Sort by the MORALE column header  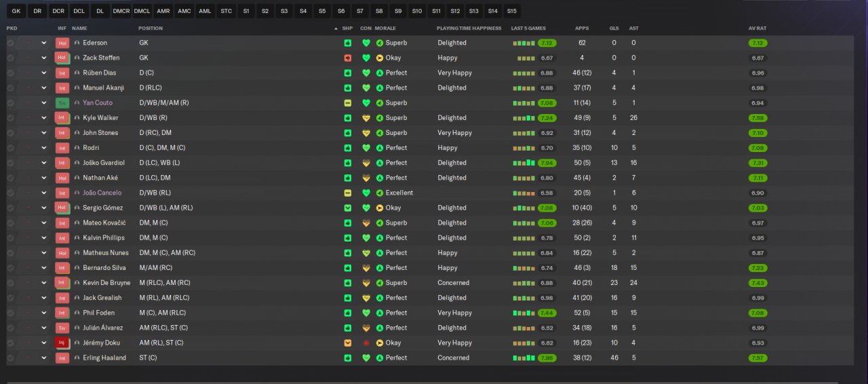[x=385, y=28]
